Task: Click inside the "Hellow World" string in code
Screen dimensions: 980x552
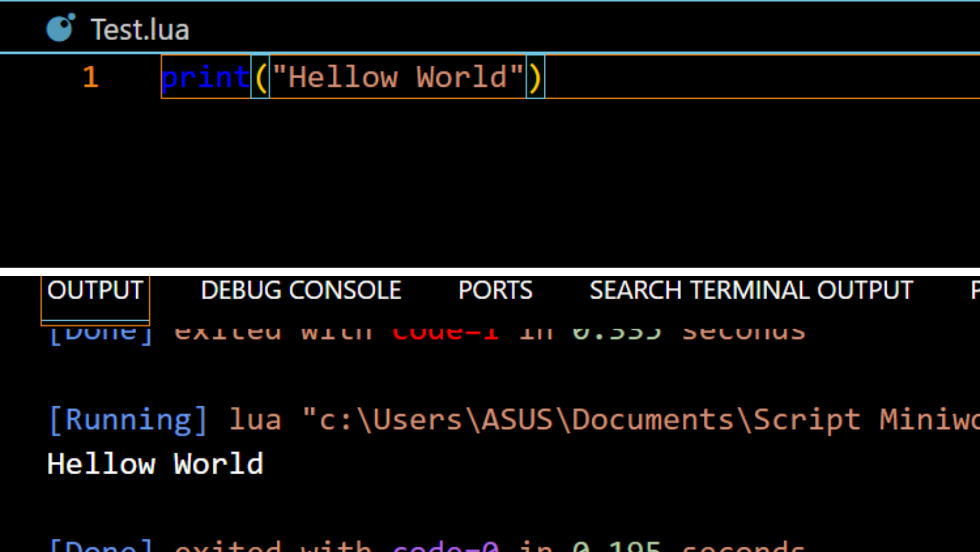Action: [x=397, y=77]
